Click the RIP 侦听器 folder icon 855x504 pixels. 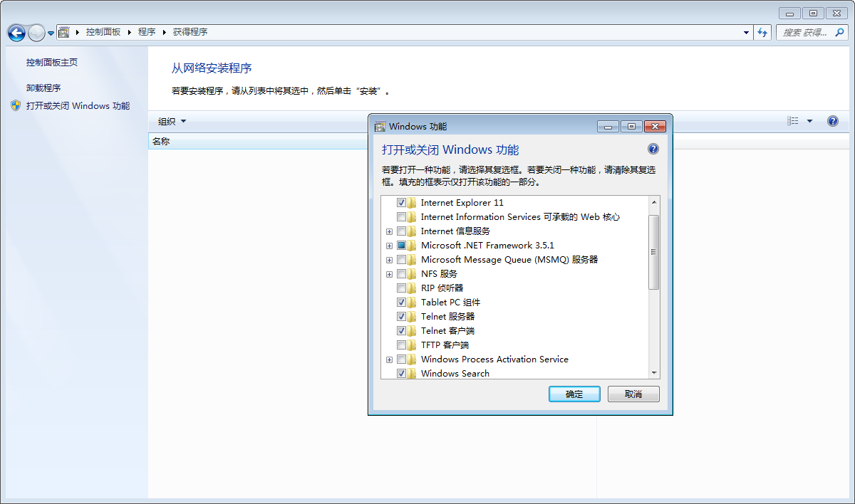413,288
